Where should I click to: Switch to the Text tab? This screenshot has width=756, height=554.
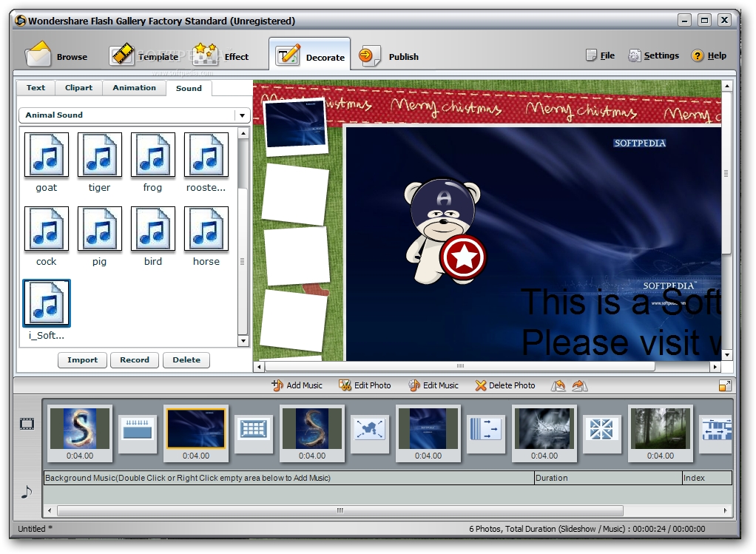click(x=36, y=88)
